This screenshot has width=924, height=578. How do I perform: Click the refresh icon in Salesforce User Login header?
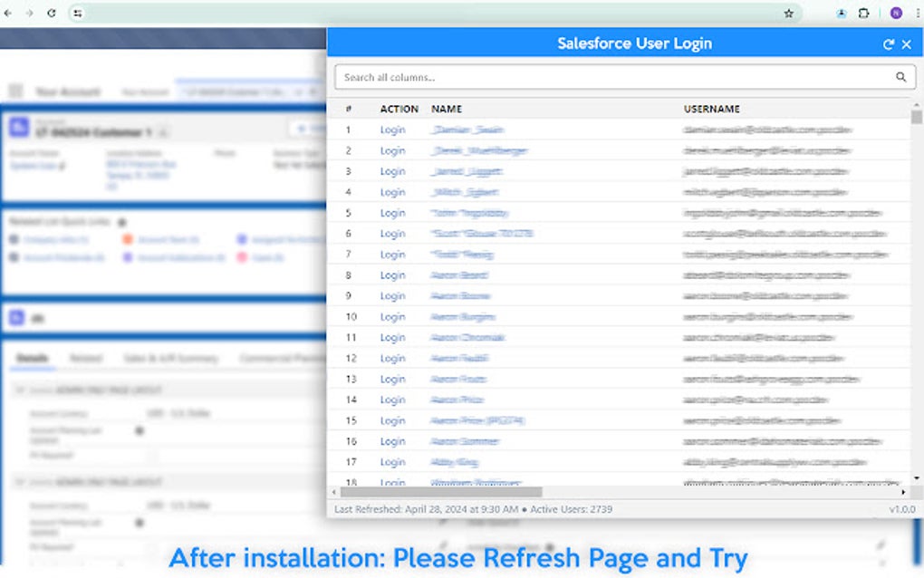[x=890, y=43]
